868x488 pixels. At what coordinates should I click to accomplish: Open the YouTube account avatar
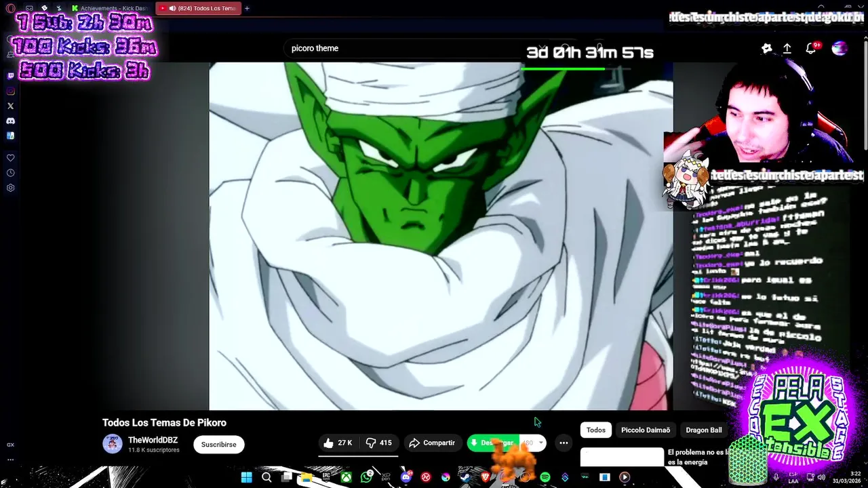point(840,48)
